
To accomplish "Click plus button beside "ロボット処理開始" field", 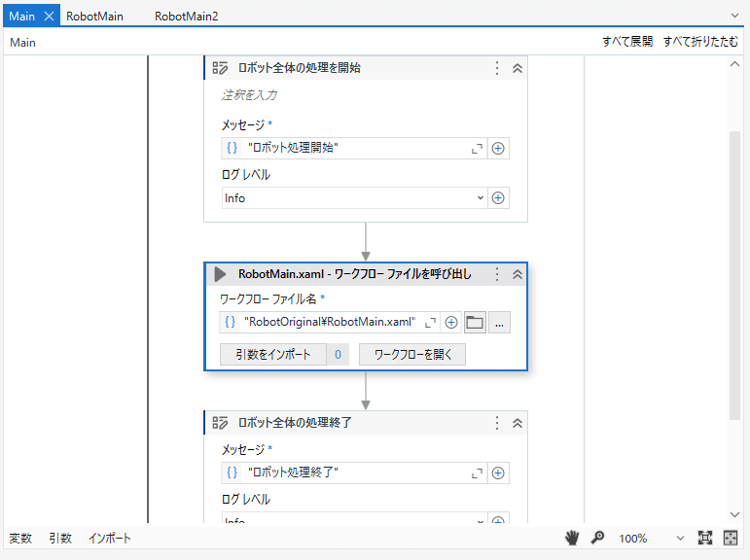I will 498,148.
